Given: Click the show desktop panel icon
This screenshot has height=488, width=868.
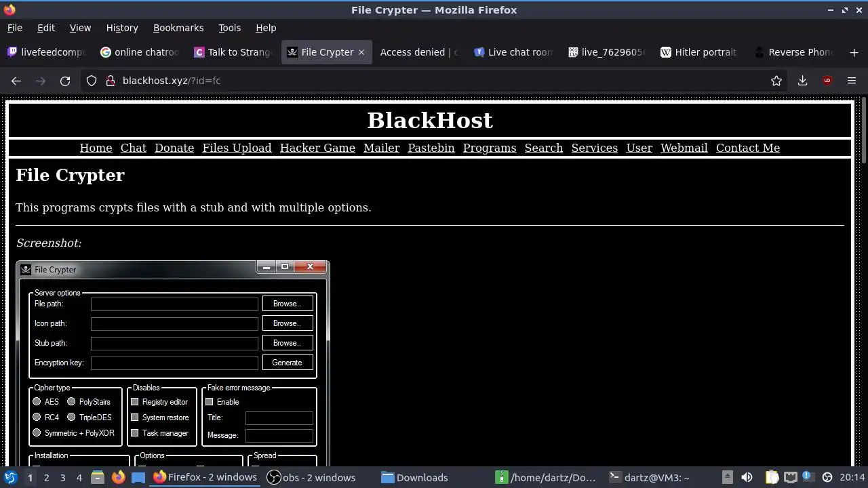Looking at the screenshot, I should coord(138,477).
